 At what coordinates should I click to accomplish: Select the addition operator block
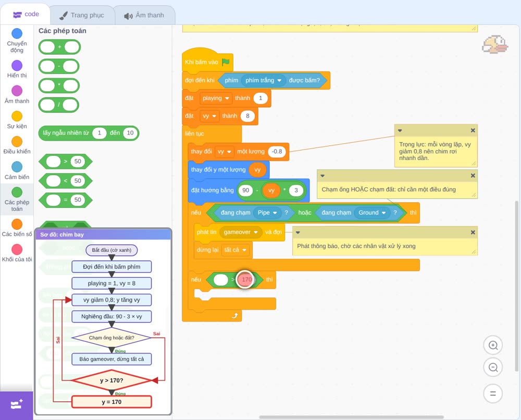[59, 47]
